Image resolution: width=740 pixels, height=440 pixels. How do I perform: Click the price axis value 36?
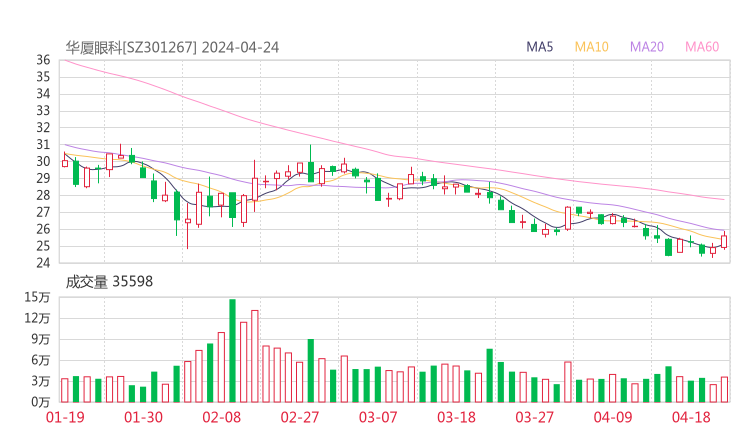(43, 60)
